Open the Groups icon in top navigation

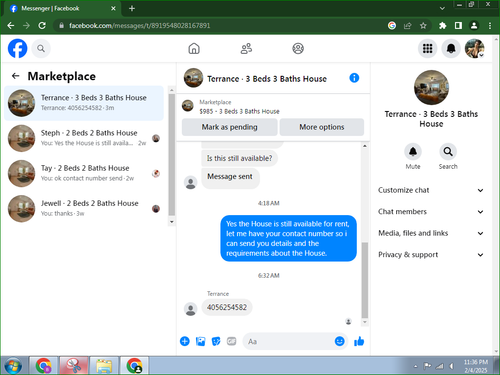[x=298, y=49]
